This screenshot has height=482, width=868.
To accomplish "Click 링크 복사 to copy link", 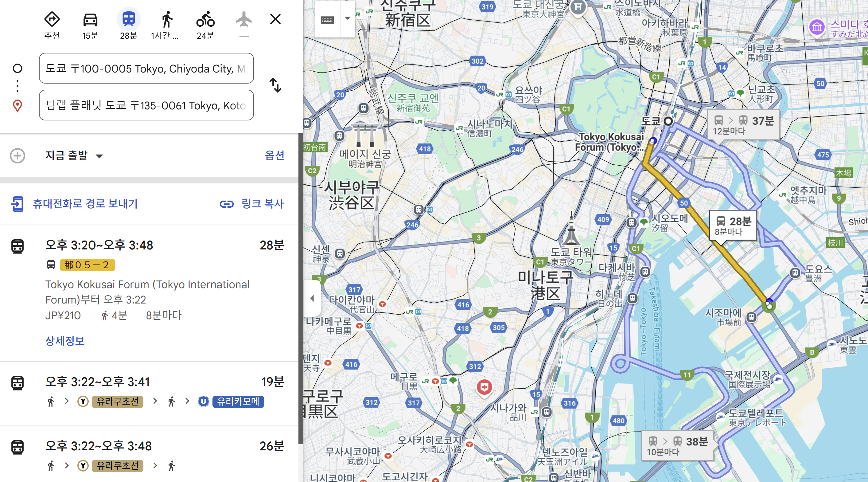I will coord(252,204).
